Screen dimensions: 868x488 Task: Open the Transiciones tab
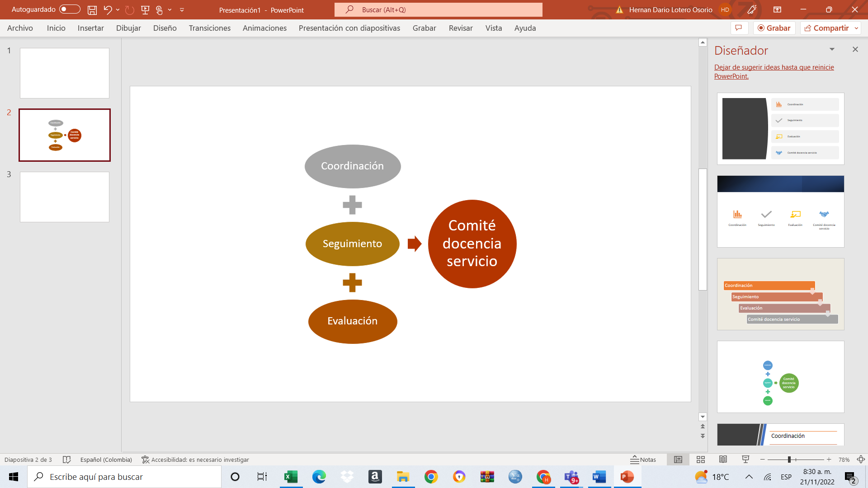(x=210, y=28)
